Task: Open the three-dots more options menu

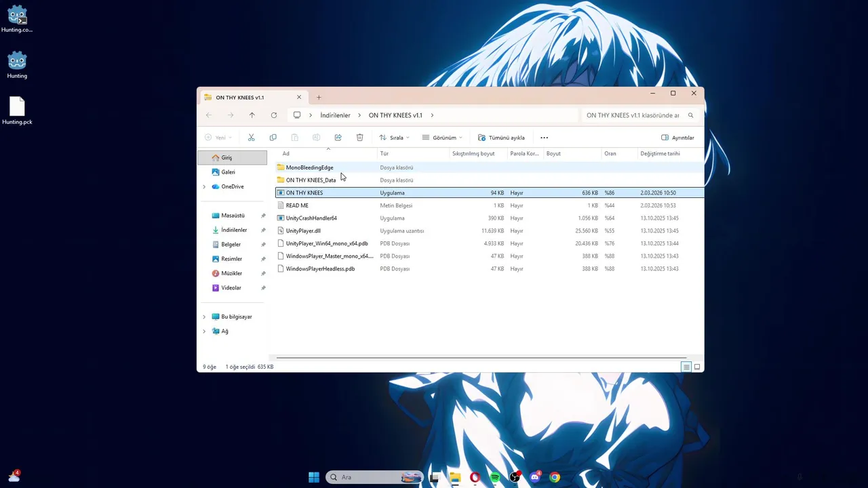Action: click(544, 138)
